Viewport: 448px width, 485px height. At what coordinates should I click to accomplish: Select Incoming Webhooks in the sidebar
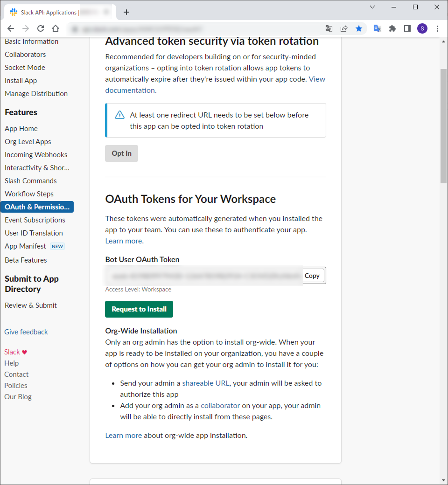(36, 155)
